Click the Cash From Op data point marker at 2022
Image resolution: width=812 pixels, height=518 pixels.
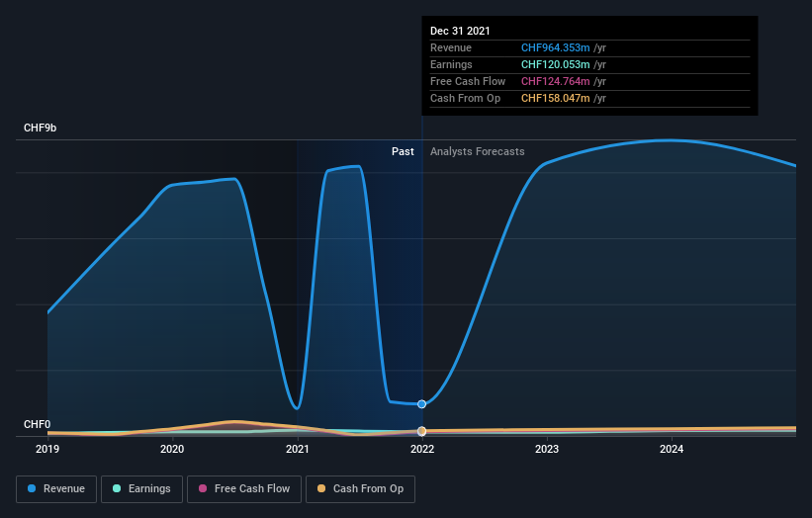point(422,431)
